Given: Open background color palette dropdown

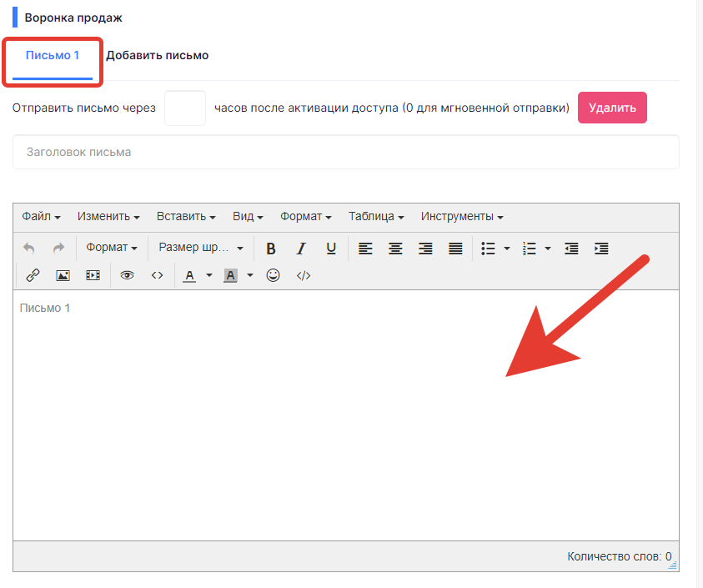Looking at the screenshot, I should click(249, 275).
